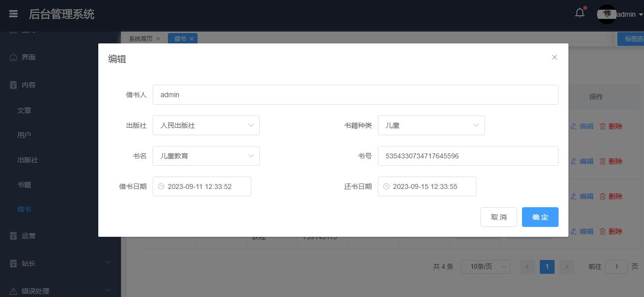The image size is (644, 297).
Task: Click the admin user avatar
Action: (x=607, y=14)
